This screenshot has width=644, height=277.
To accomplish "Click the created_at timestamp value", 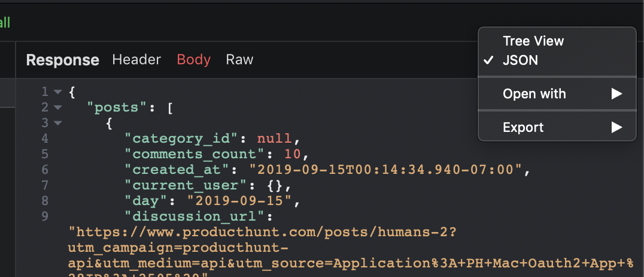I will click(x=385, y=170).
